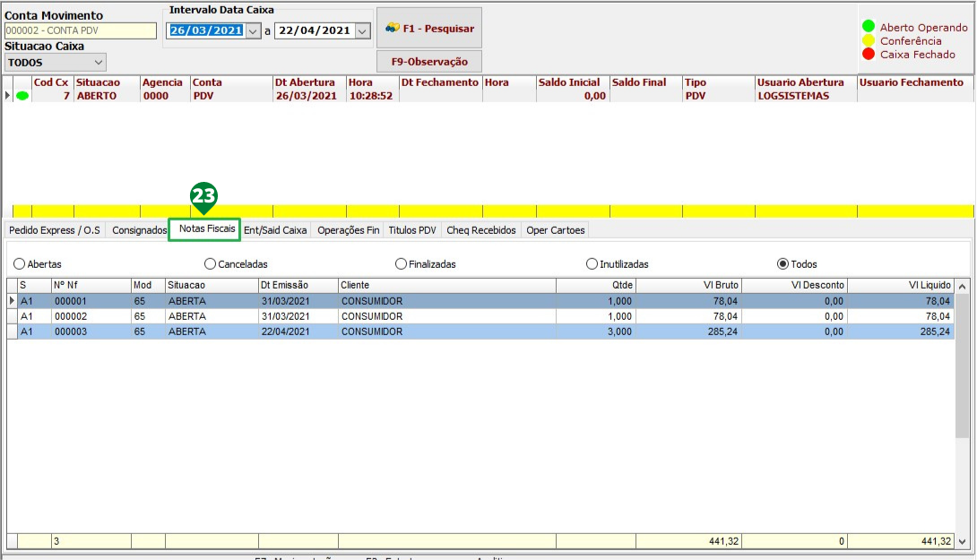977x560 pixels.
Task: Click the Situacao column header in notas grid
Action: pos(212,285)
